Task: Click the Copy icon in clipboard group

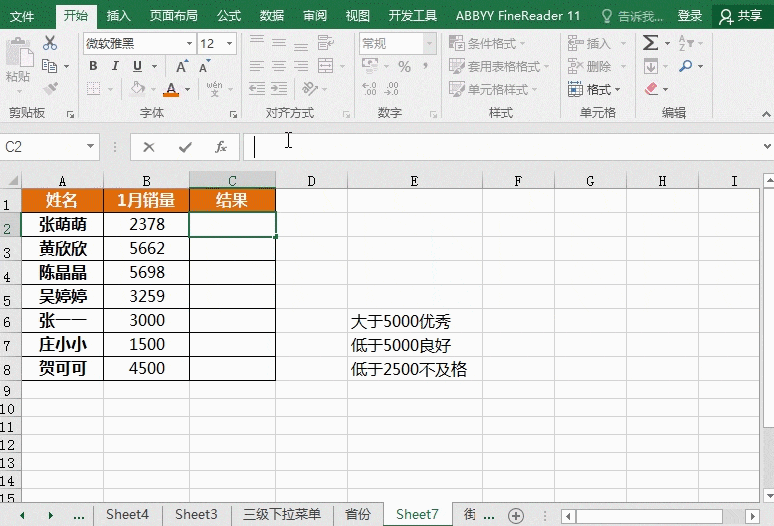Action: coord(50,66)
